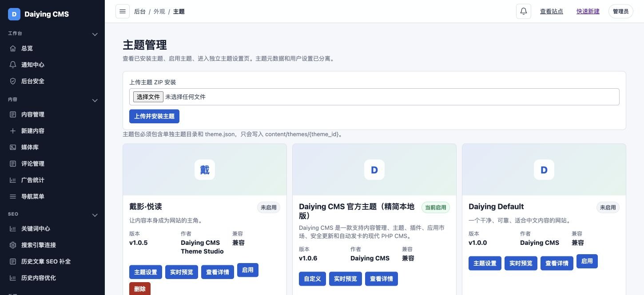
Task: Click 实时预览 for Daiying CMS 官方主题
Action: [346, 279]
